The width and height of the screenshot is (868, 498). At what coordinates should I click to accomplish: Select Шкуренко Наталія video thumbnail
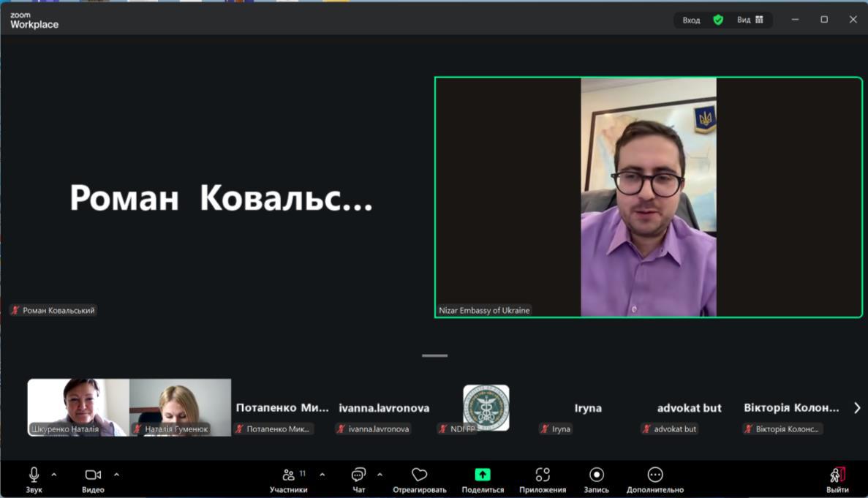[78, 407]
